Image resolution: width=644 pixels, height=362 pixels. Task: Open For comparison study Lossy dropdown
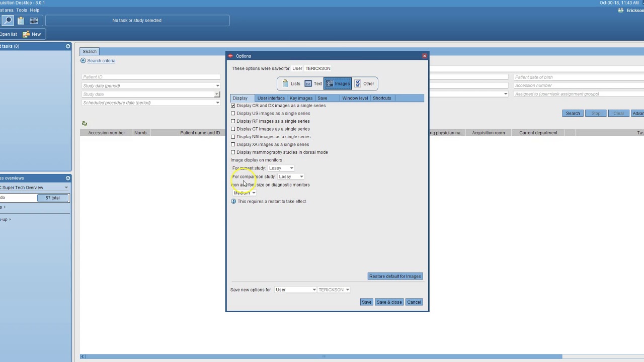tap(291, 177)
